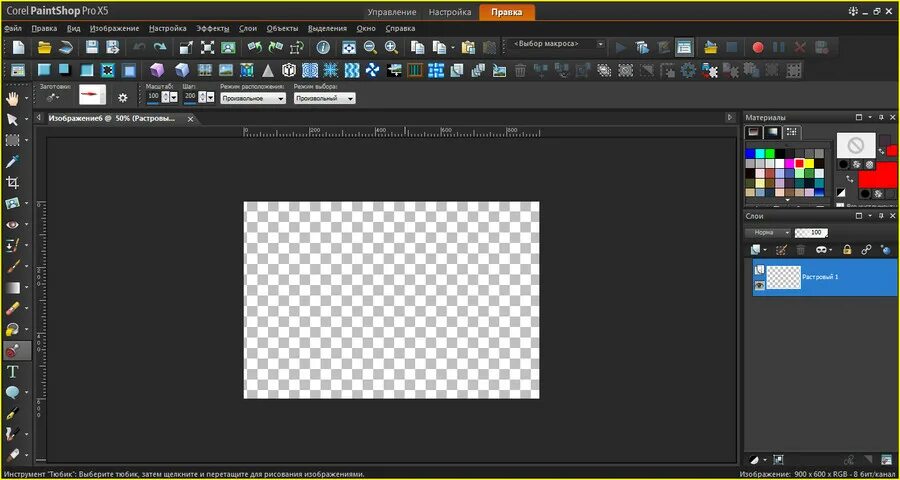Viewport: 900px width, 480px height.
Task: Open the Норма blend mode dropdown
Action: point(769,233)
